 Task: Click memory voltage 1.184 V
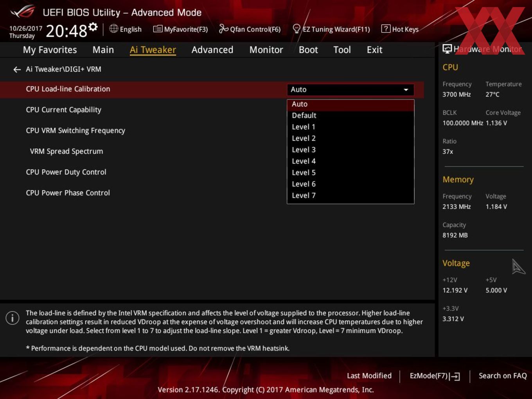[x=496, y=207]
